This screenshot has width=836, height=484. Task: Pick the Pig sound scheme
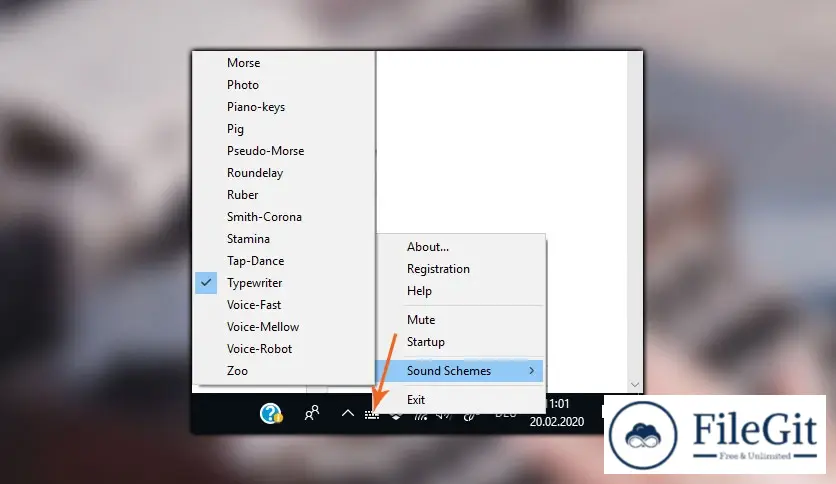coord(284,129)
